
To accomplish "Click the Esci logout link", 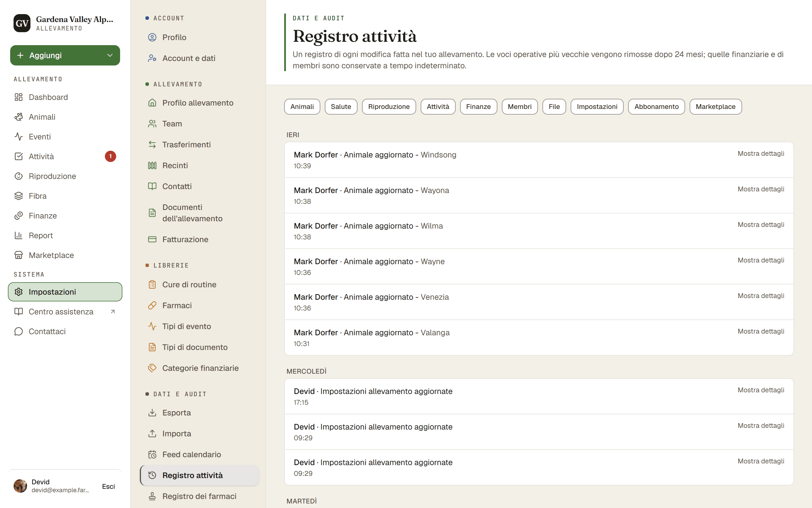I will point(108,486).
